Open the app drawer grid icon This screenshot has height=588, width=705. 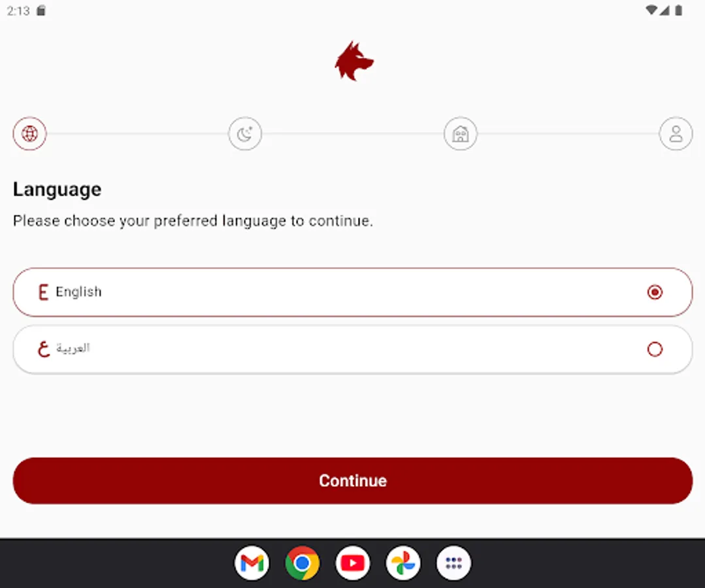click(453, 563)
